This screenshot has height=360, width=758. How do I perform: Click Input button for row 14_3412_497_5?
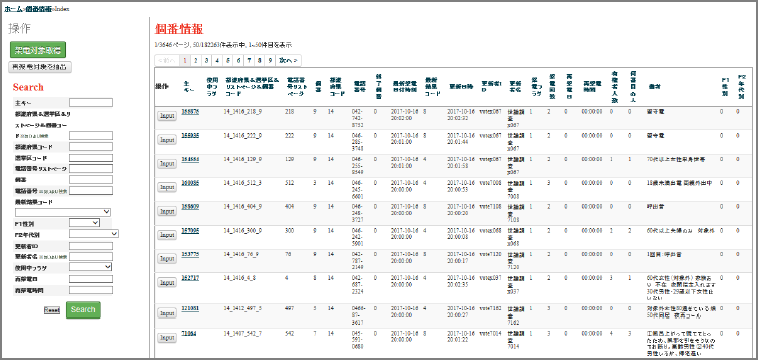167,313
